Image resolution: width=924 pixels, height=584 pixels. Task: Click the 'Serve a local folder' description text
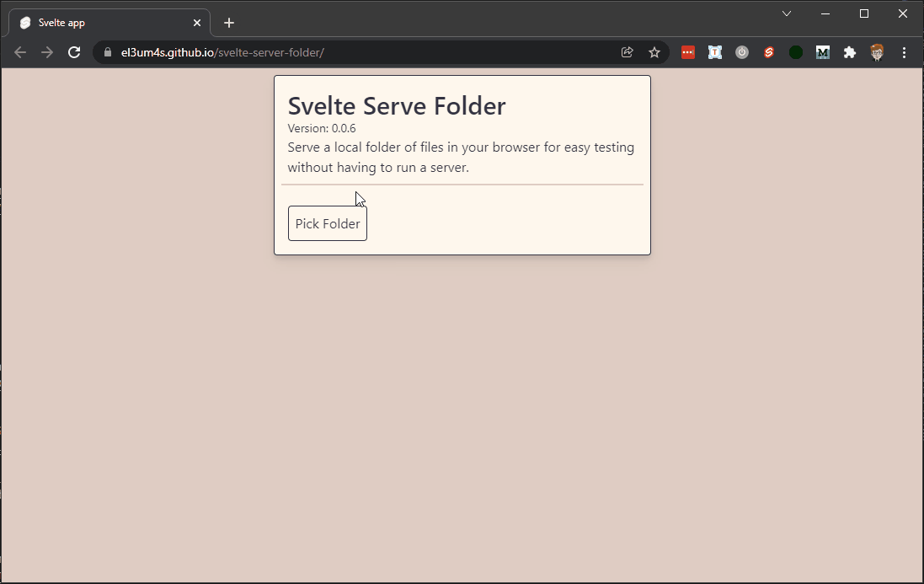(461, 158)
